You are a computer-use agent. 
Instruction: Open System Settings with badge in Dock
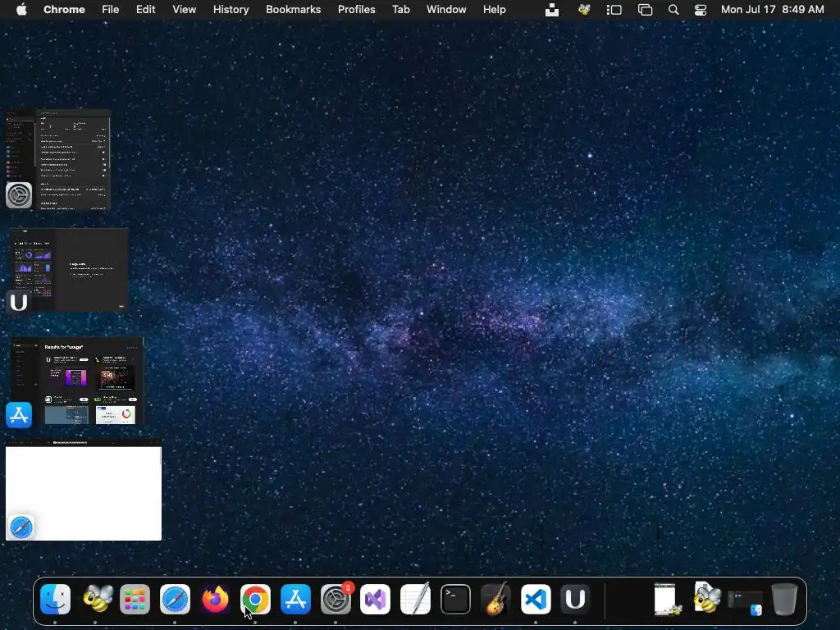pos(336,599)
